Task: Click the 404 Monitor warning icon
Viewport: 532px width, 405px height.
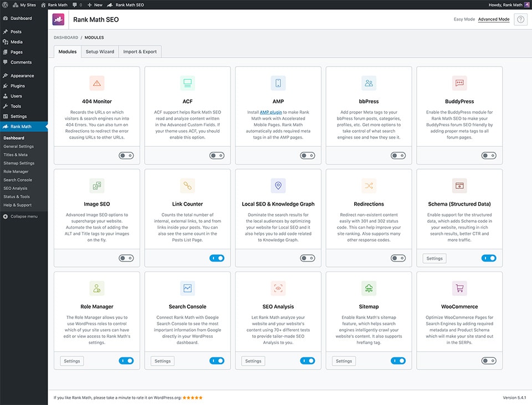Action: tap(97, 83)
